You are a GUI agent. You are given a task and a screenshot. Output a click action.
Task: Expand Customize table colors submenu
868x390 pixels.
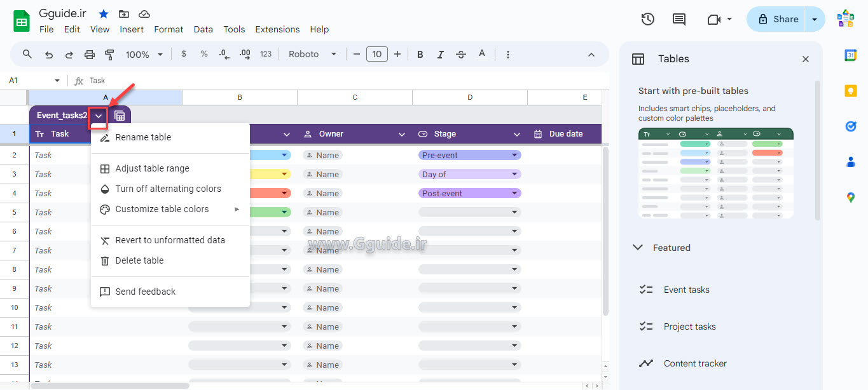click(162, 209)
